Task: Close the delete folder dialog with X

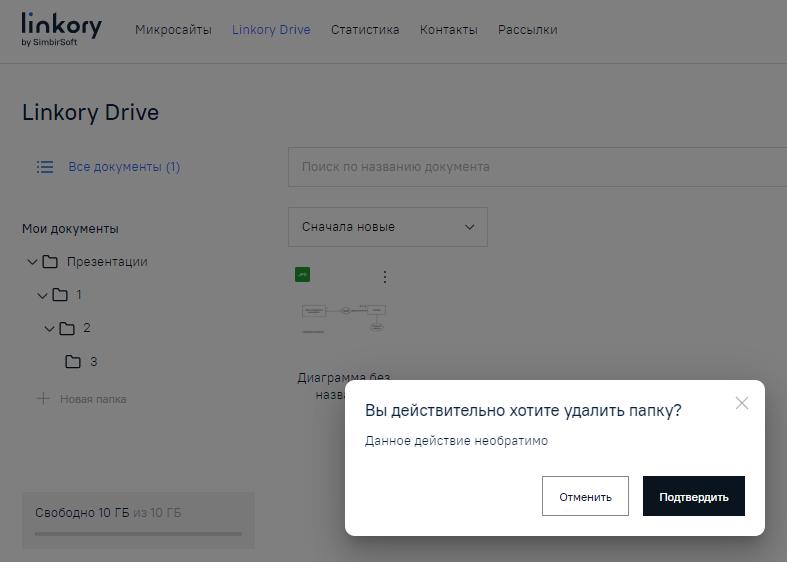Action: coord(741,403)
